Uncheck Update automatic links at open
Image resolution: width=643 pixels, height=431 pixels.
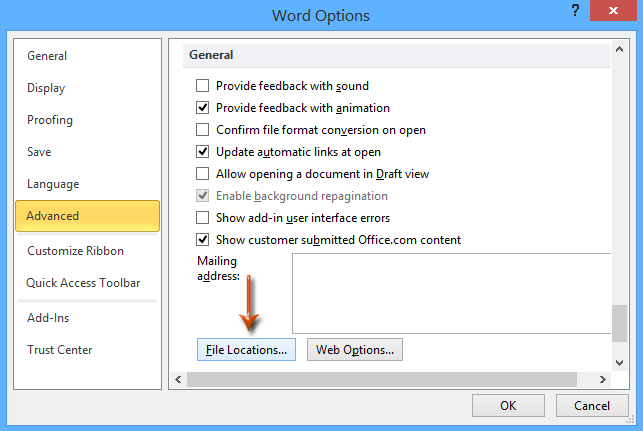coord(202,152)
